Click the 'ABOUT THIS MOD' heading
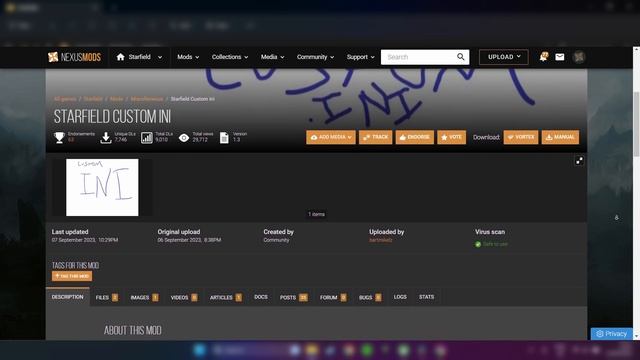Viewport: 640px width, 360px height. 133,330
